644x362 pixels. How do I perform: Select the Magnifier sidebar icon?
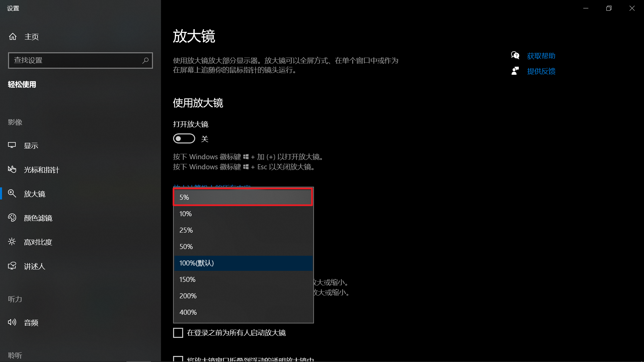(x=12, y=194)
